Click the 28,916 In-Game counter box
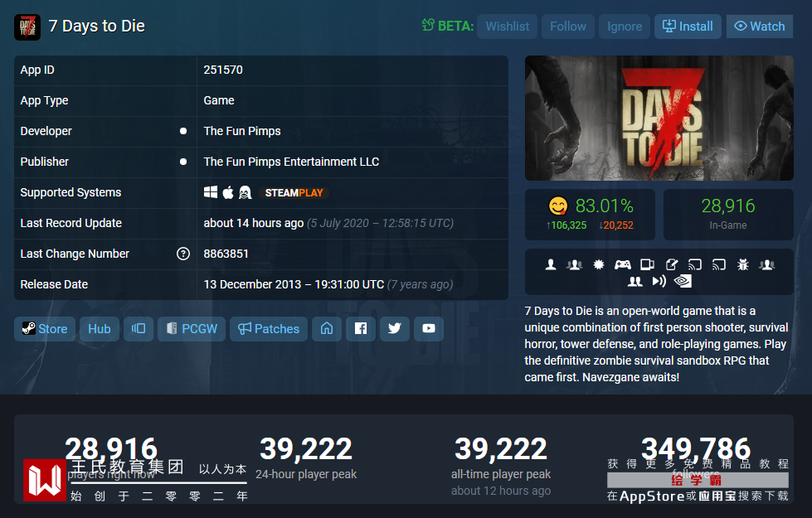The width and height of the screenshot is (812, 518). [728, 214]
